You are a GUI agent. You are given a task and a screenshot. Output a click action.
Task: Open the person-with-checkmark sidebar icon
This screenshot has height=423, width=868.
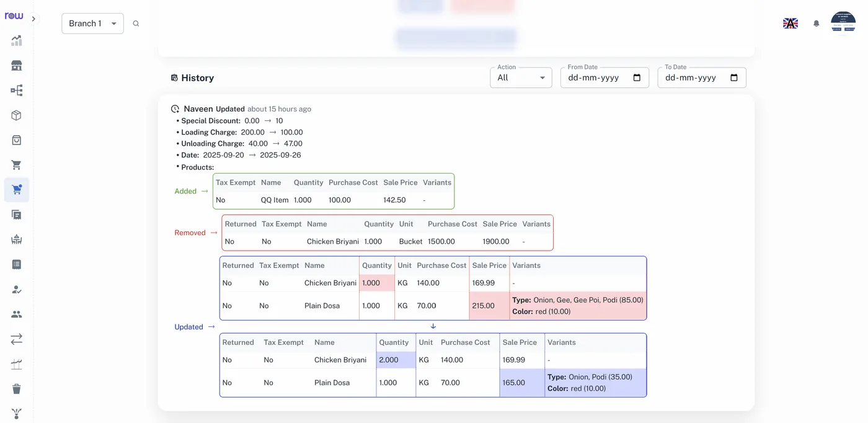pos(17,290)
